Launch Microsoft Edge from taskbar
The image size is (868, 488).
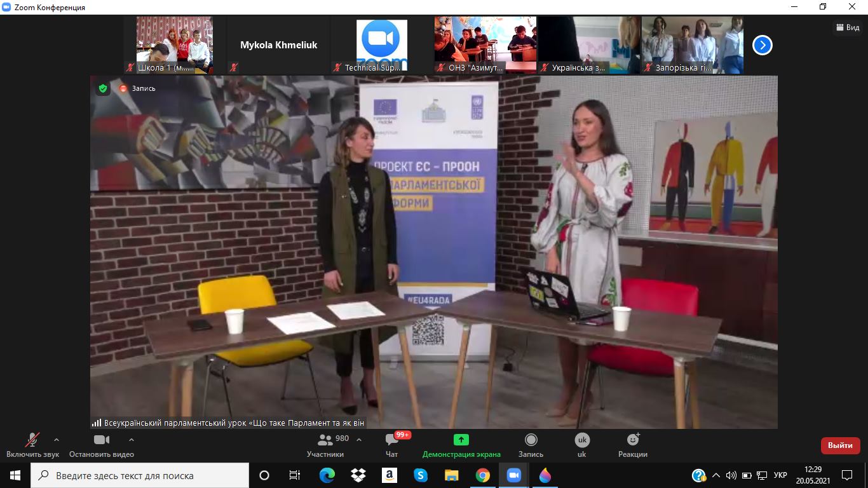(327, 475)
